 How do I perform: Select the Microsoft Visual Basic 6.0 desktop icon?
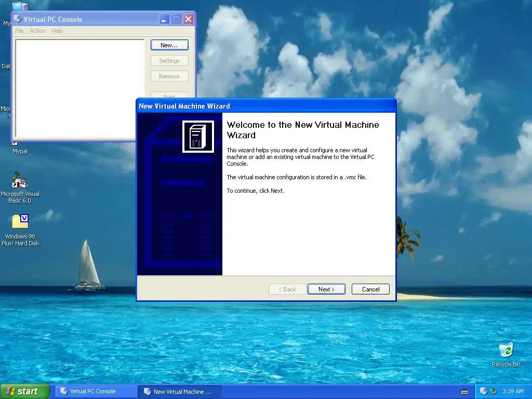point(20,187)
